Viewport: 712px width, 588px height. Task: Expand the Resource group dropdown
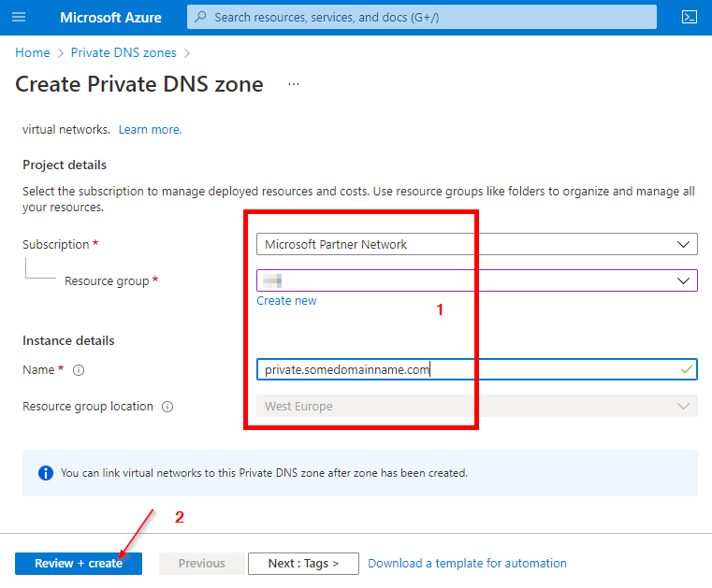tap(477, 280)
